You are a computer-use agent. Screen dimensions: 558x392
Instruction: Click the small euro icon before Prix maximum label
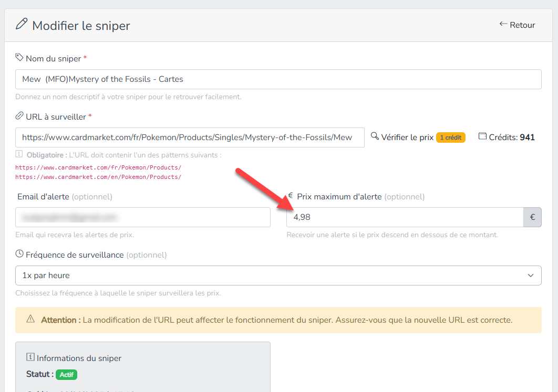[x=291, y=196]
